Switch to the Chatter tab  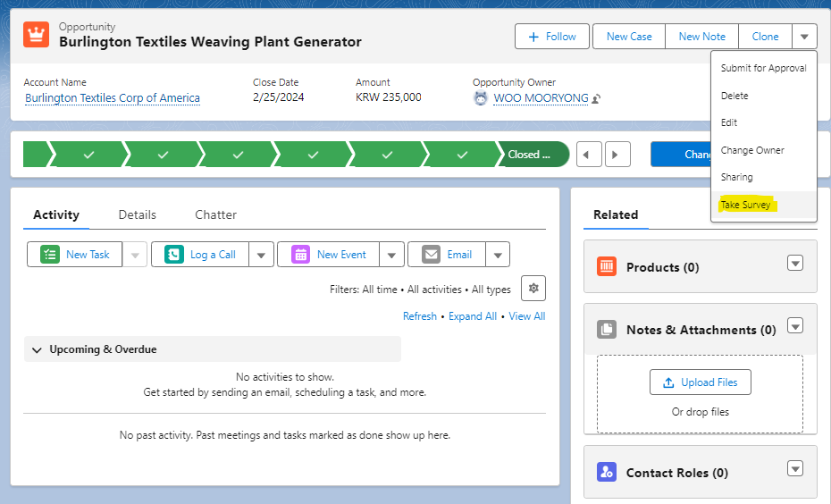click(x=215, y=214)
